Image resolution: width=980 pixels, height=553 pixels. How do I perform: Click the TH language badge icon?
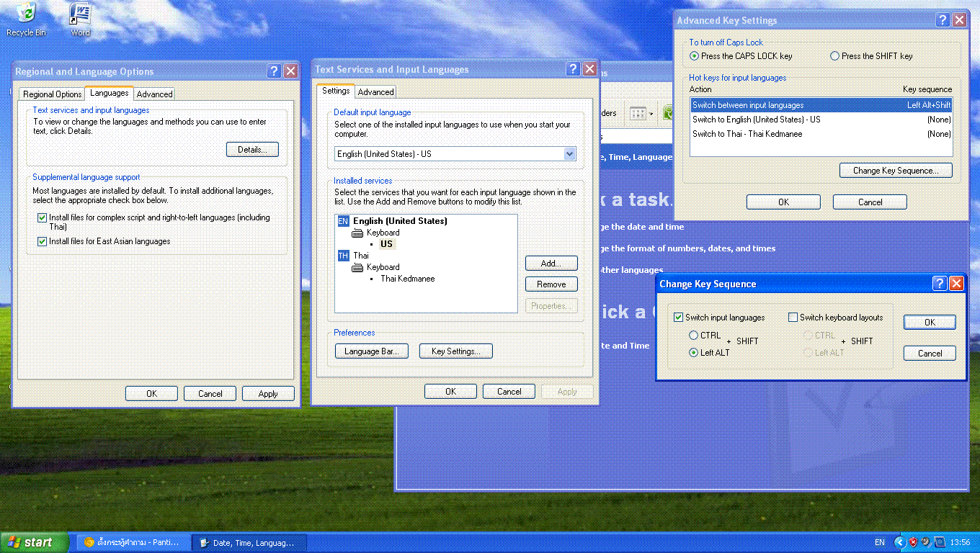coord(343,256)
